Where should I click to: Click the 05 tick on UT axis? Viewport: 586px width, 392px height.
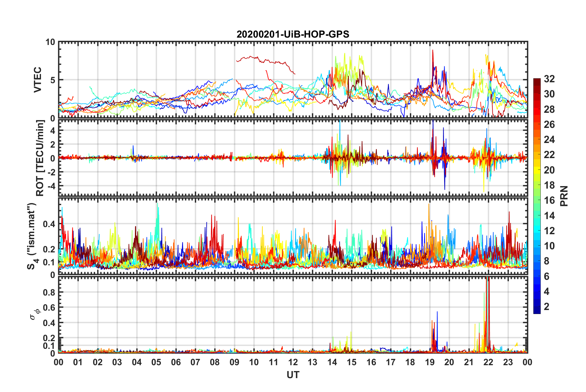[x=156, y=362]
